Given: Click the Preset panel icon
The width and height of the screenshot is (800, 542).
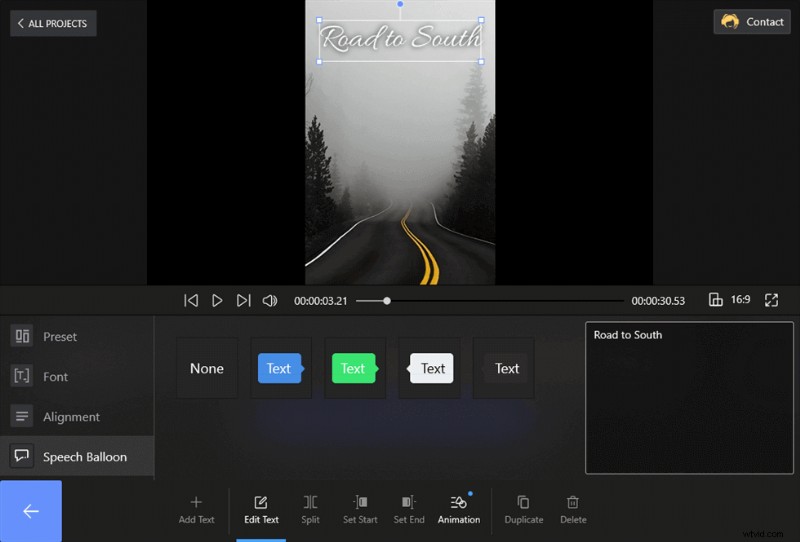Looking at the screenshot, I should click(22, 336).
